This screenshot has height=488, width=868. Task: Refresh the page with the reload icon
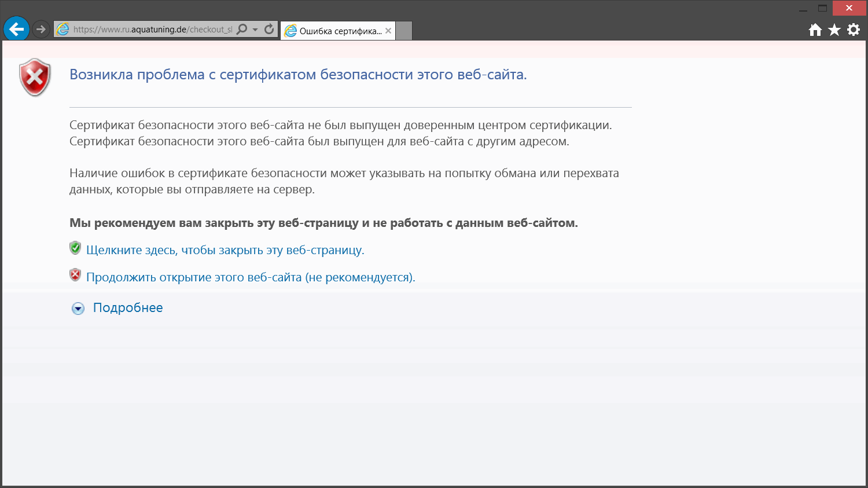click(x=269, y=29)
